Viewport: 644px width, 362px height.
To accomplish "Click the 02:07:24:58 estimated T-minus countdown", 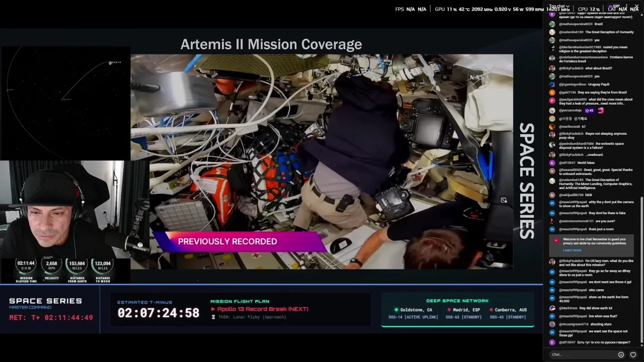I will coord(158,313).
